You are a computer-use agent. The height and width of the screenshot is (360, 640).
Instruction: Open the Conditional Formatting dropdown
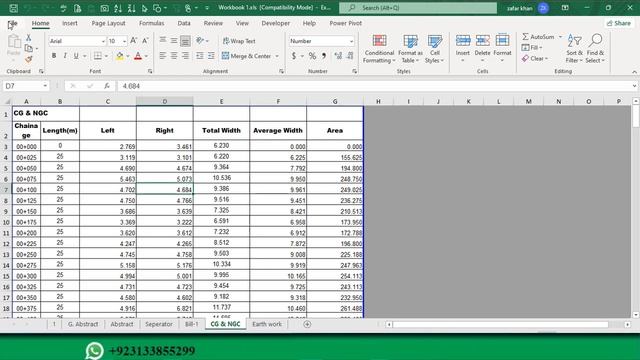380,49
